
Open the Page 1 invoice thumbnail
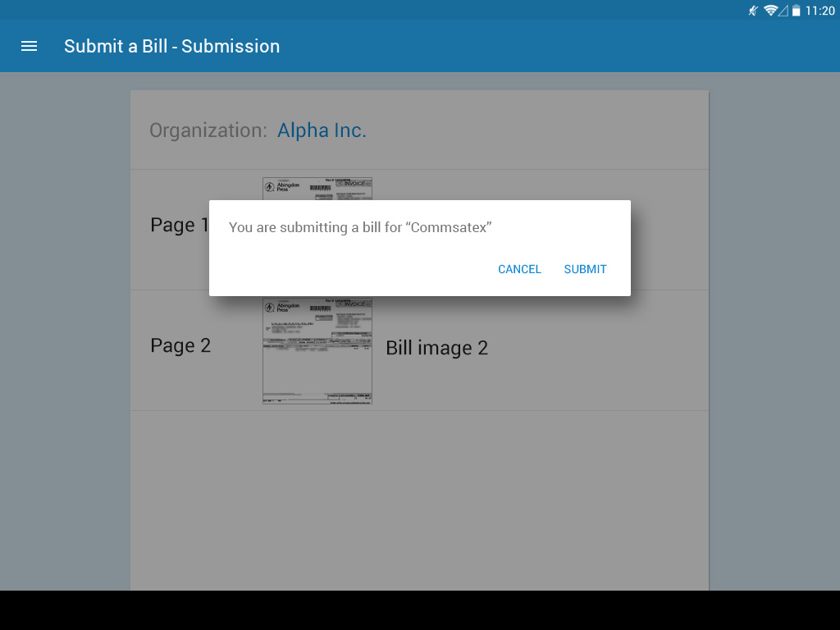coord(317,189)
